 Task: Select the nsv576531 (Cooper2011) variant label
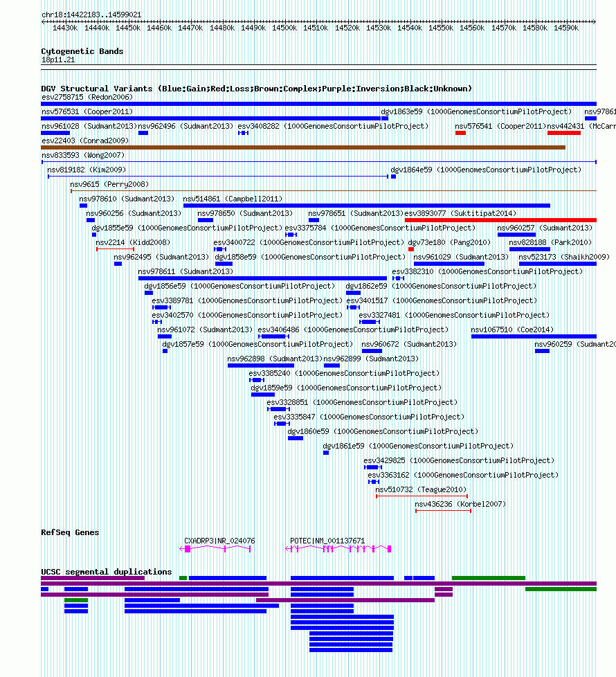point(87,112)
